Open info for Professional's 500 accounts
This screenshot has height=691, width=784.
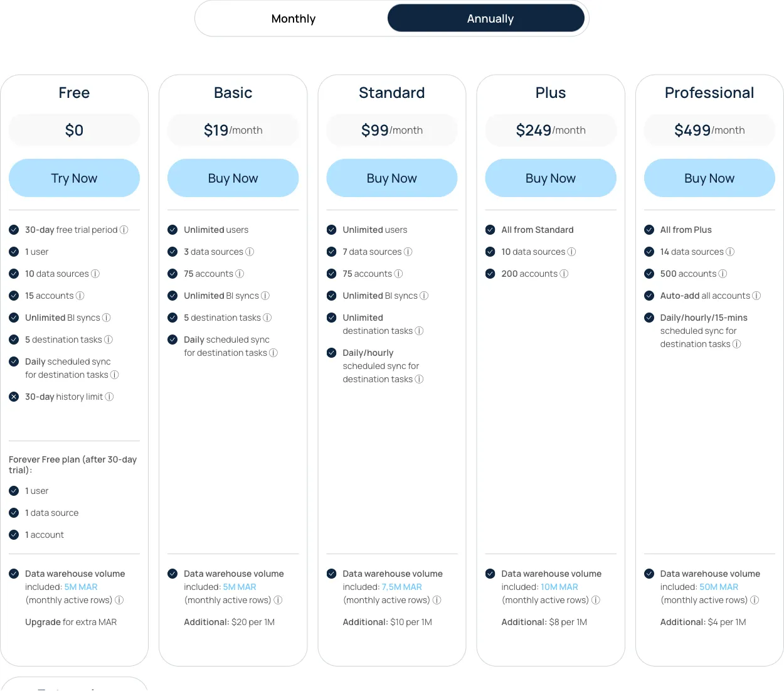723,274
